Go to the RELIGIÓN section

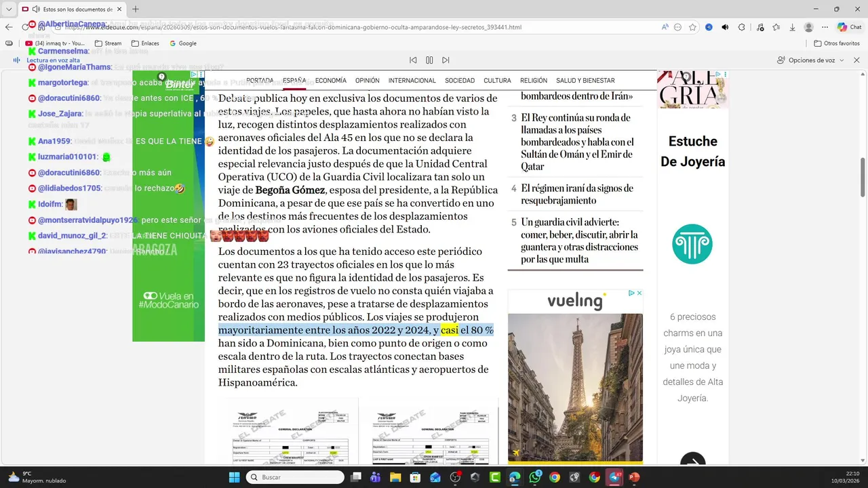[534, 81]
